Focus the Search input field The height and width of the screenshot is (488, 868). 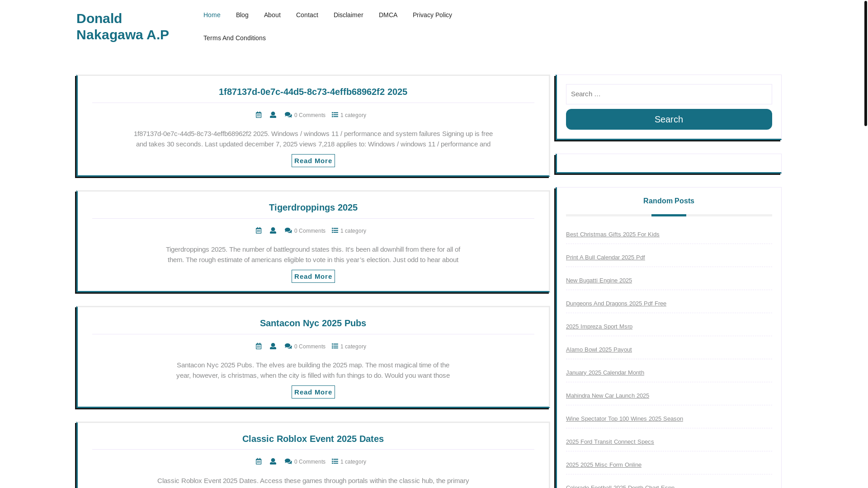[x=669, y=94]
